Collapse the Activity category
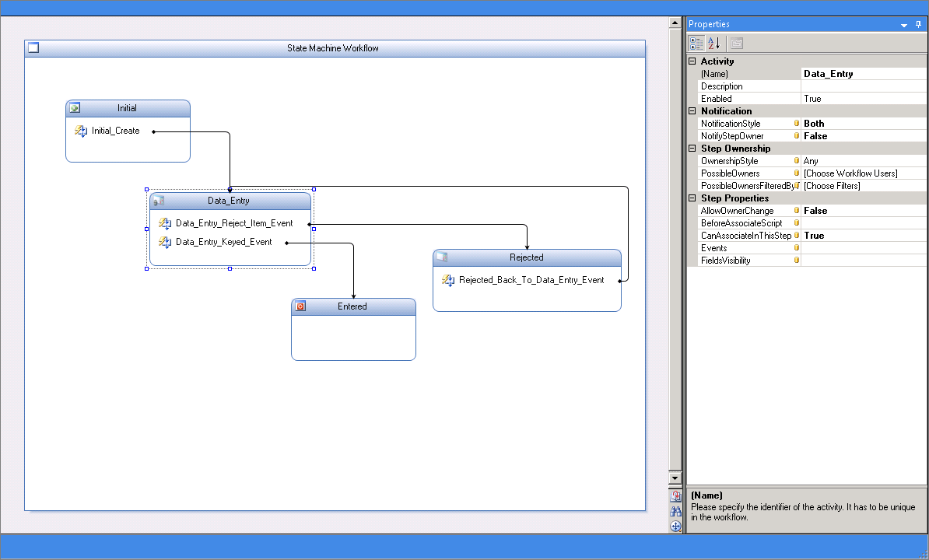929x560 pixels. coord(692,61)
